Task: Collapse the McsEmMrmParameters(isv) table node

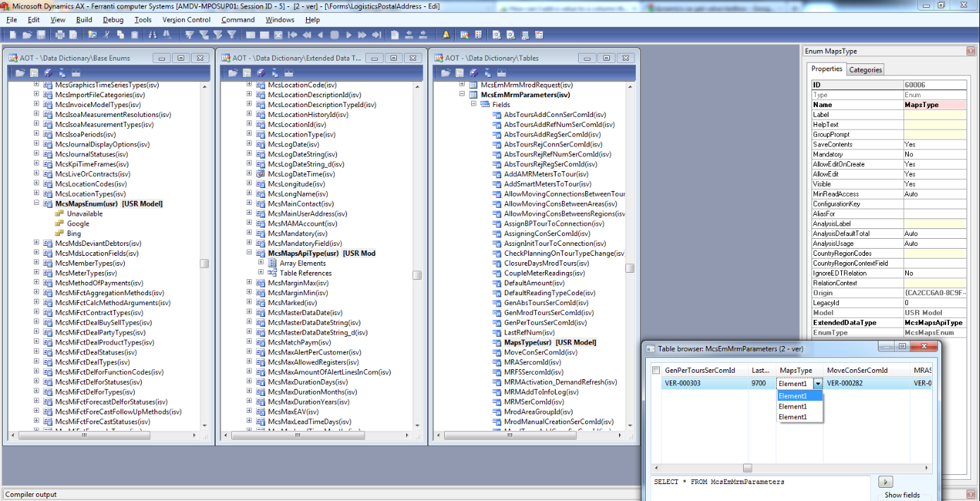Action: (462, 94)
